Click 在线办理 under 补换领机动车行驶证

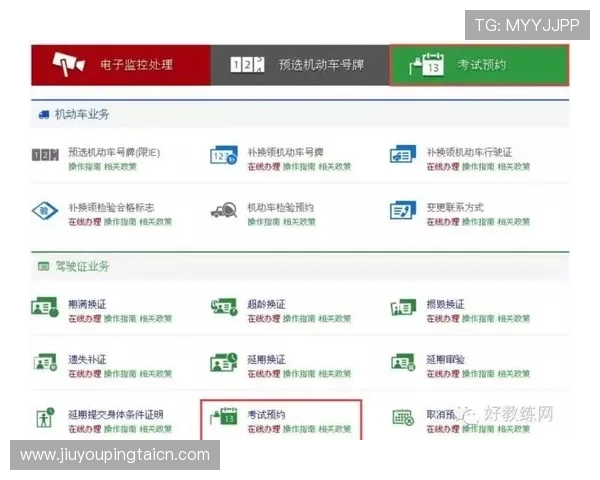pos(443,167)
